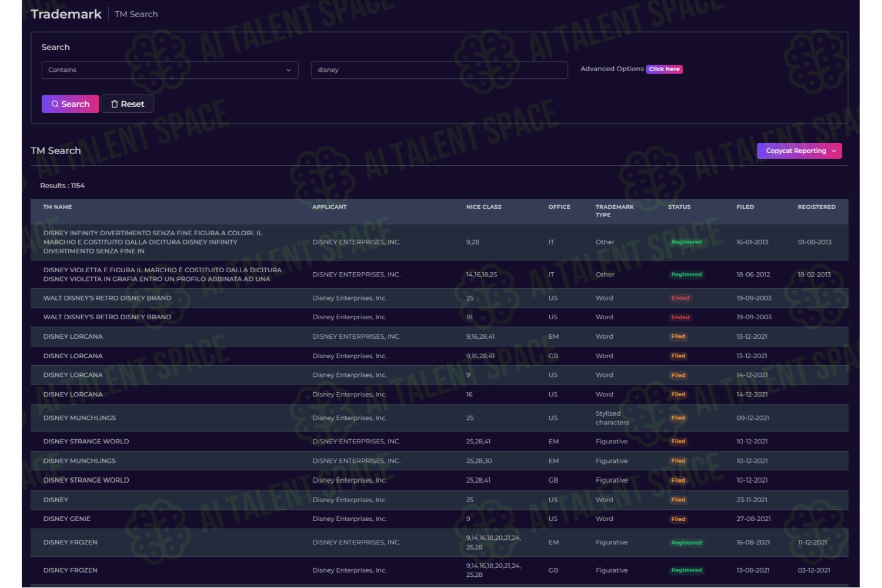Click the FILED column header
Viewport: 882px width, 588px height.
[x=745, y=207]
